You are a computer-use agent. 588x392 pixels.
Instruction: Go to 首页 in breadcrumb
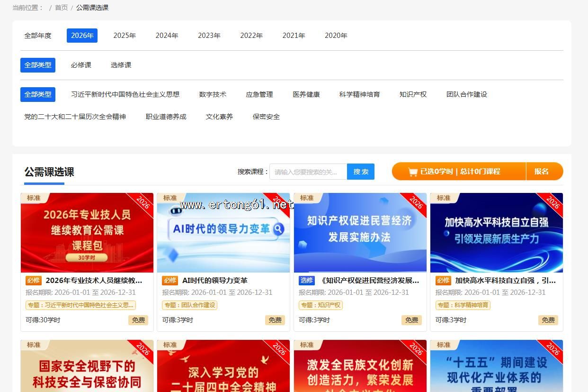pyautogui.click(x=61, y=8)
